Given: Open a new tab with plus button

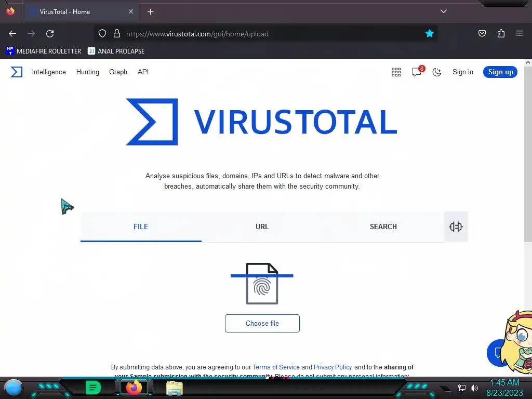Looking at the screenshot, I should pos(150,12).
